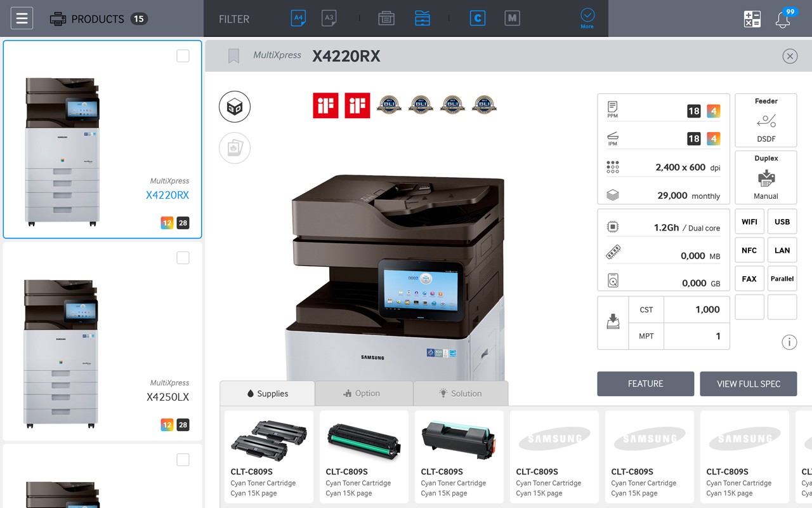
Task: Click the FEATURE button
Action: click(645, 384)
